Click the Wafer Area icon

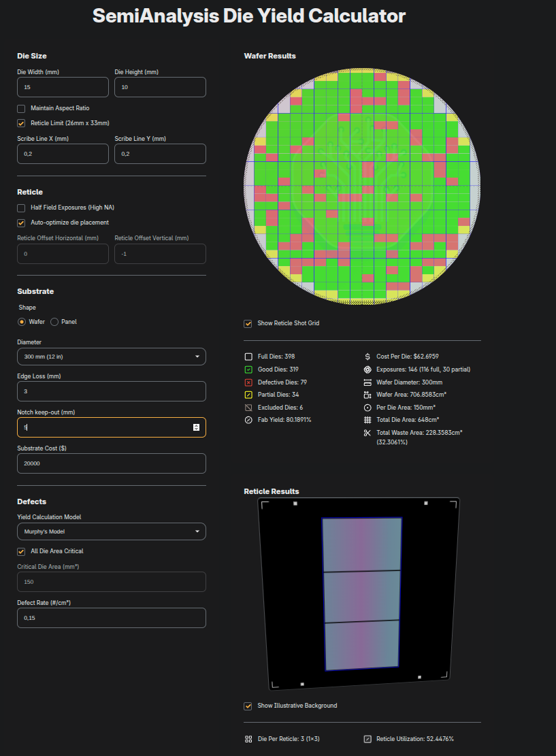pos(367,395)
